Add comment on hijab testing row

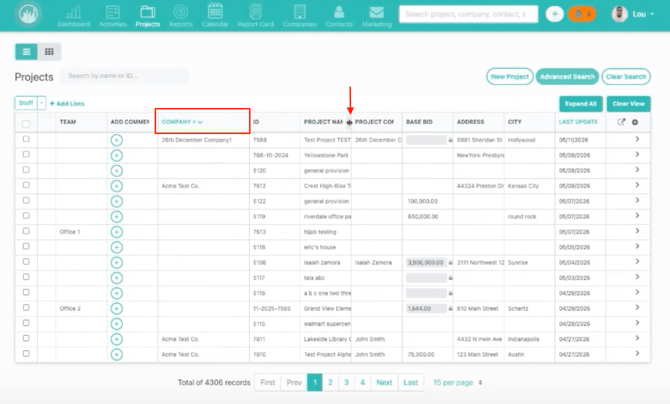[117, 232]
